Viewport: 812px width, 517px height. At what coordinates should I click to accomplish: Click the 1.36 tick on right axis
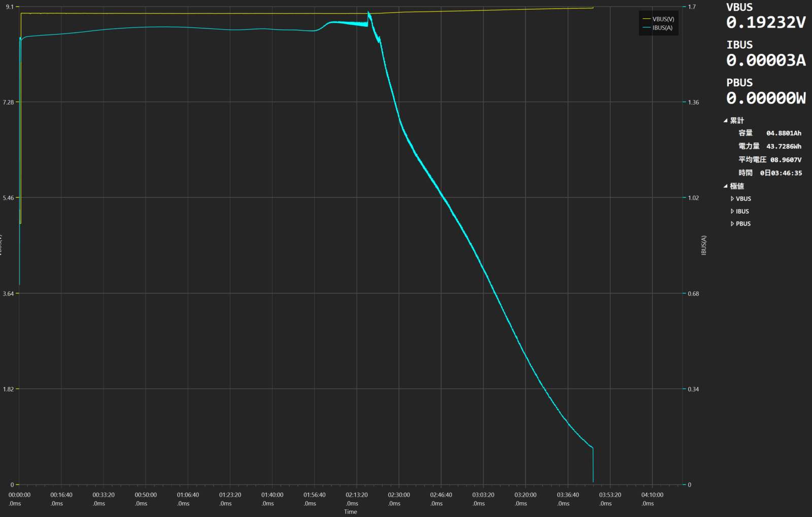pos(693,102)
